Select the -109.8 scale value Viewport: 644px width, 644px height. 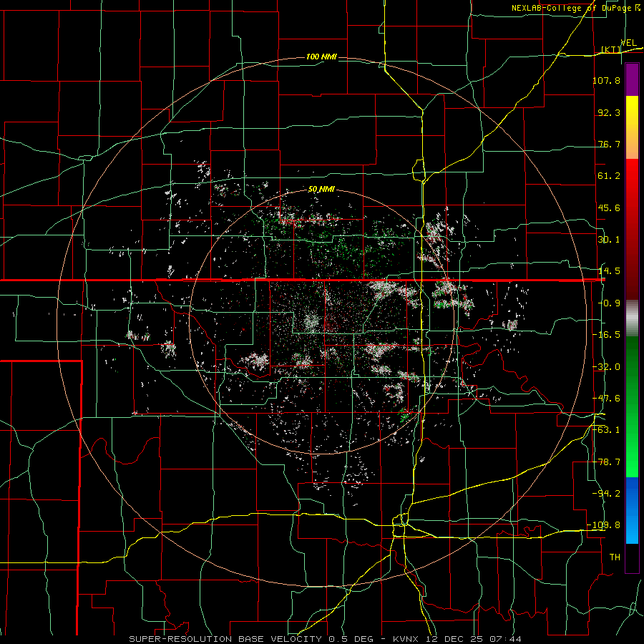(604, 525)
